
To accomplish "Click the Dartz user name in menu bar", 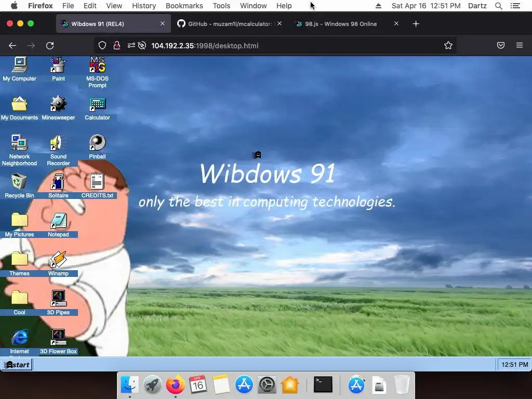I will 477,6.
